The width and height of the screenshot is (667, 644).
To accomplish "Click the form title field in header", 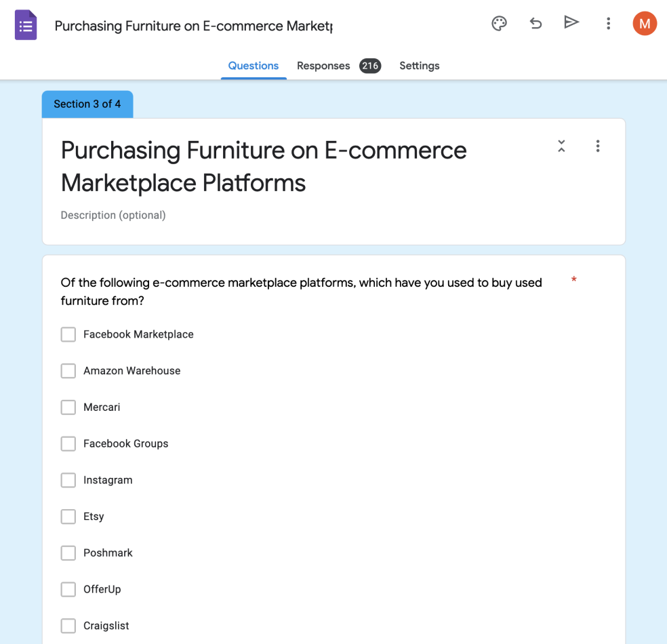I will pos(194,26).
